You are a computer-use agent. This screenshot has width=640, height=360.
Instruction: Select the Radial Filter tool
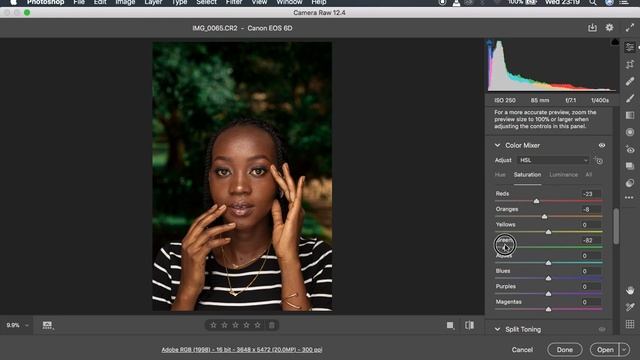[630, 132]
